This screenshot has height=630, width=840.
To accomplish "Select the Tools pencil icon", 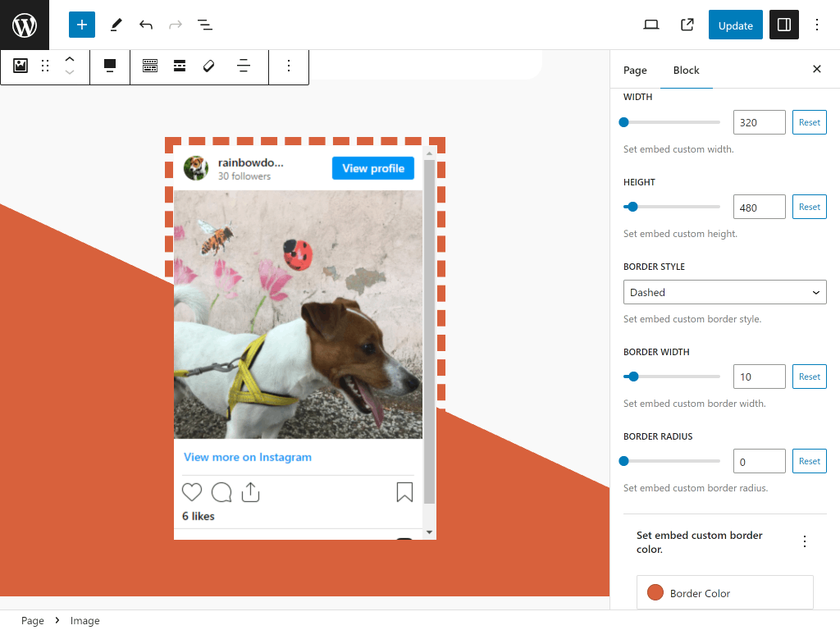I will [x=116, y=25].
